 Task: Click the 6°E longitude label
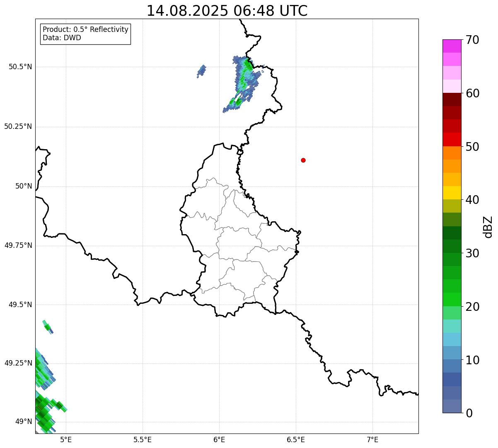(x=219, y=439)
